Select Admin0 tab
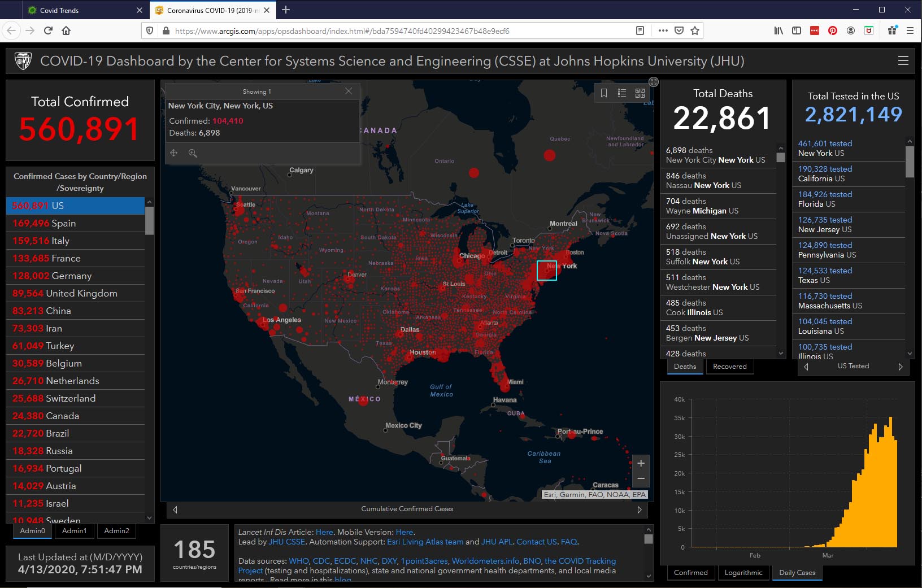The width and height of the screenshot is (922, 588). pyautogui.click(x=33, y=531)
